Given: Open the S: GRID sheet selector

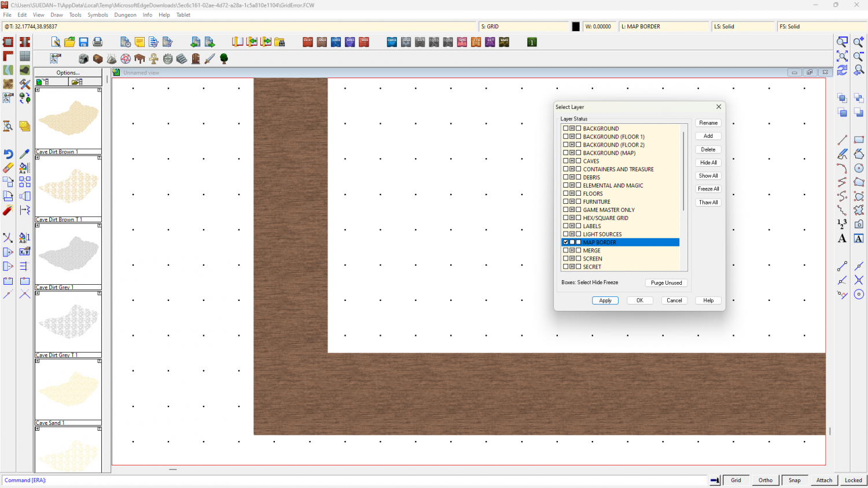Looking at the screenshot, I should (524, 27).
